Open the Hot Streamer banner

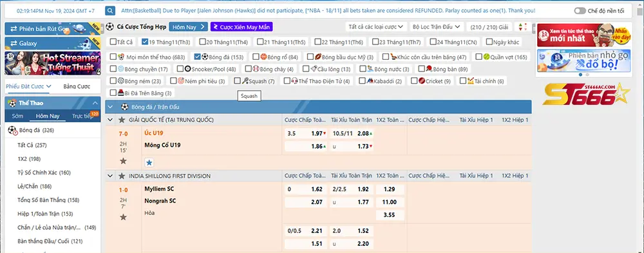click(53, 63)
